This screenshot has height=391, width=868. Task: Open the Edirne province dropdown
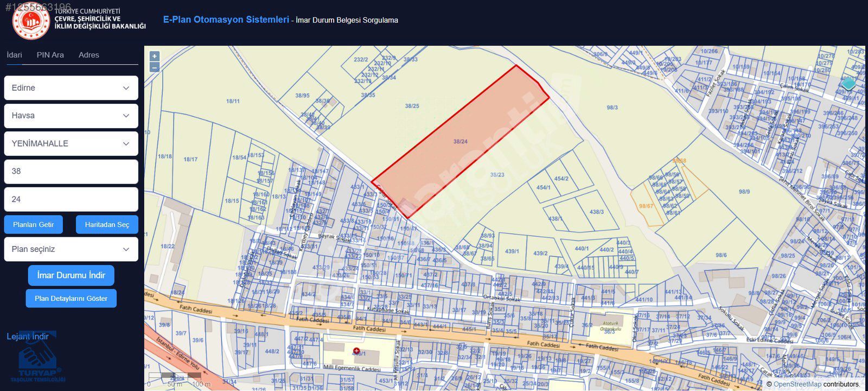pyautogui.click(x=71, y=88)
